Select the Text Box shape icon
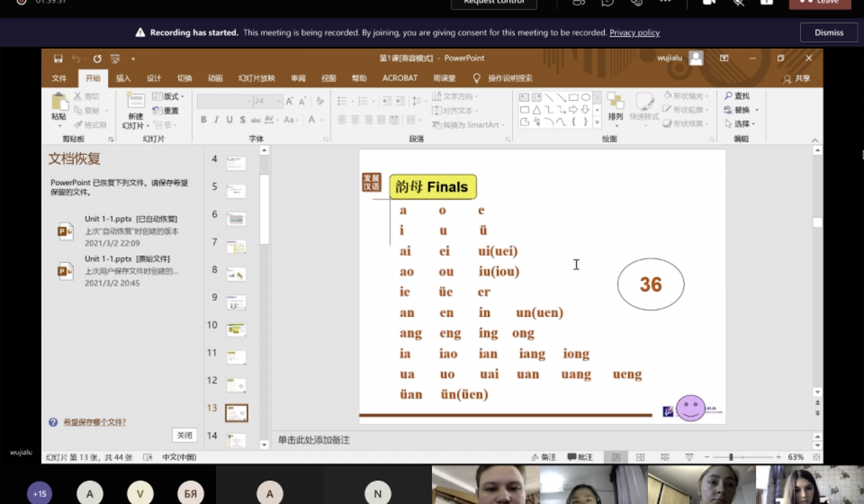864x504 pixels. coord(525,97)
